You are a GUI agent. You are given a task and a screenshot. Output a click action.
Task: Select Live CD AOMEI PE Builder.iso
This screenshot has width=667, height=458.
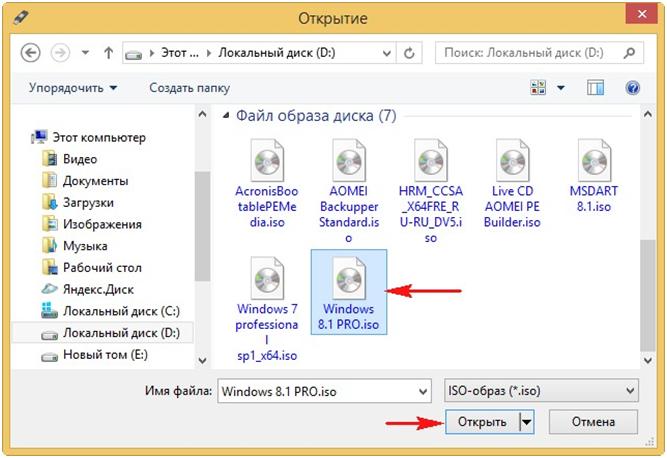pos(512,183)
